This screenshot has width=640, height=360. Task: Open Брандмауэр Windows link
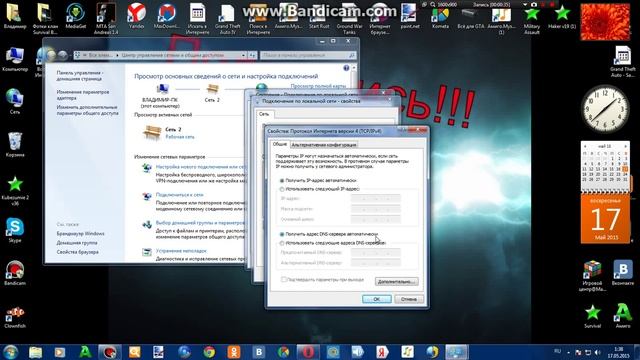point(80,234)
